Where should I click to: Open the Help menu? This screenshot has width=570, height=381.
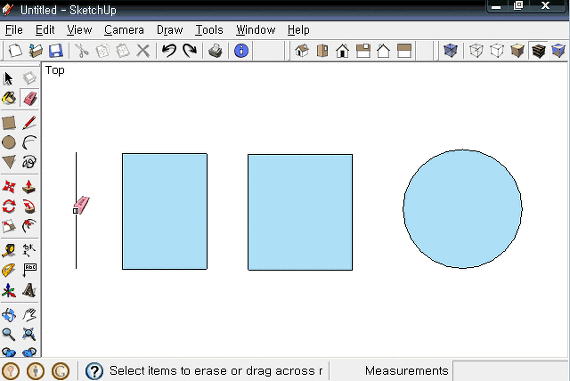click(x=298, y=30)
